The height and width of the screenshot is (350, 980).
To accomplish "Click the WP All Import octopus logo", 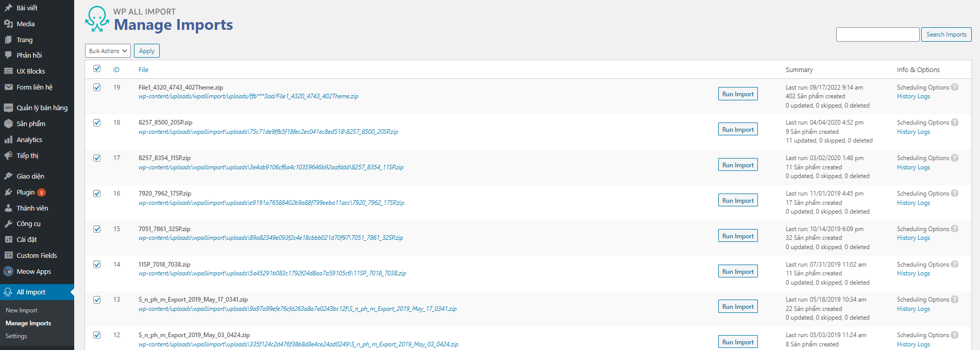I will pos(97,19).
